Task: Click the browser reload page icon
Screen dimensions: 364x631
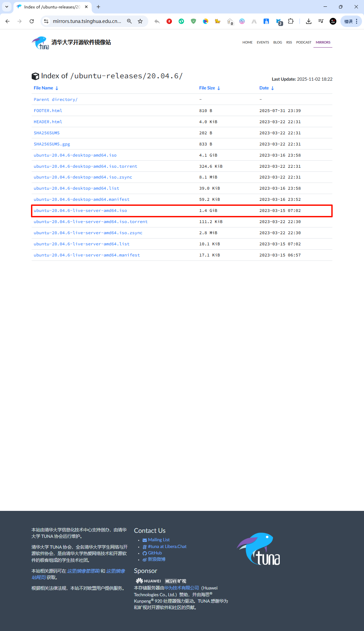Action: click(32, 21)
